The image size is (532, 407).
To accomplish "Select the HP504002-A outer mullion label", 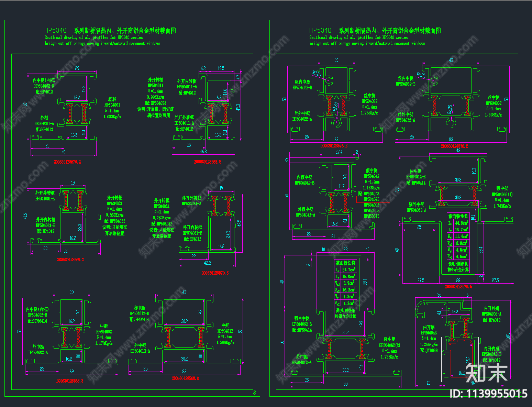I will click(38, 353).
